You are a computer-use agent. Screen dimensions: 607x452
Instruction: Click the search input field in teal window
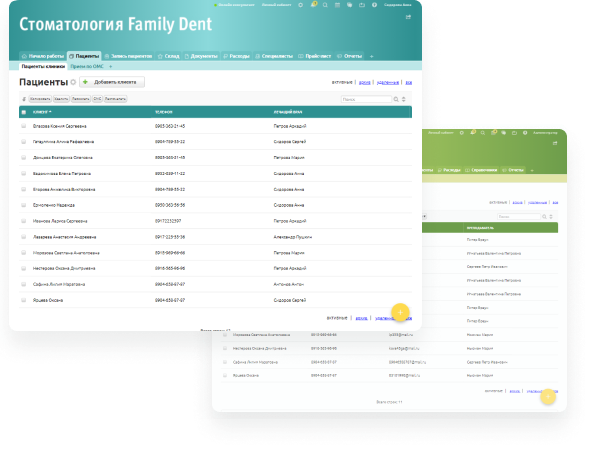pyautogui.click(x=365, y=100)
